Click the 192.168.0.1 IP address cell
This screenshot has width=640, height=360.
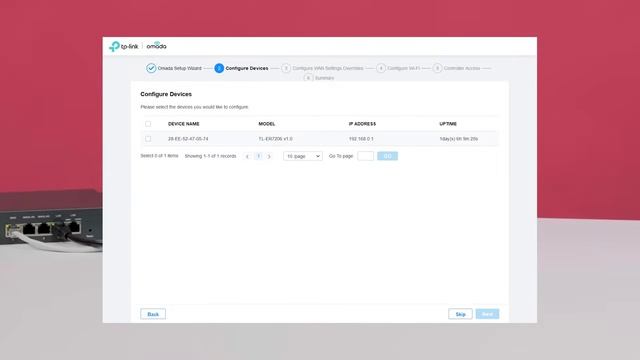click(x=361, y=139)
